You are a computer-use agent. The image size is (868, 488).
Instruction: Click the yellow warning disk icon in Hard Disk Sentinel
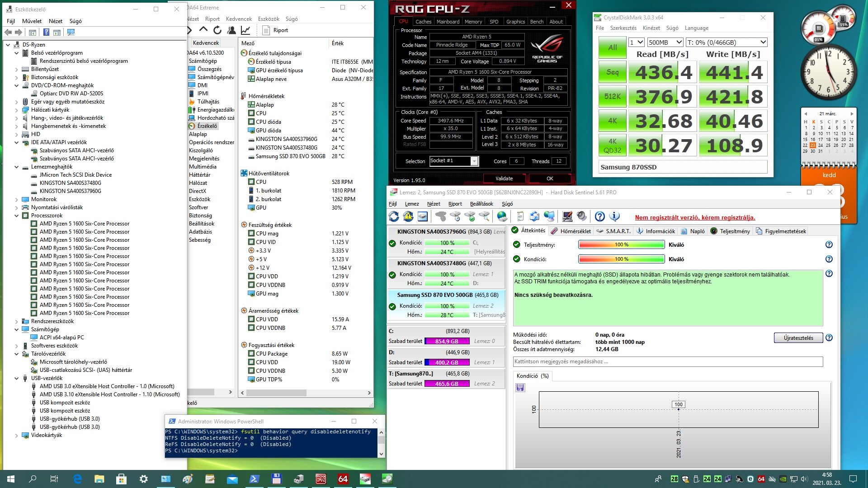click(408, 217)
